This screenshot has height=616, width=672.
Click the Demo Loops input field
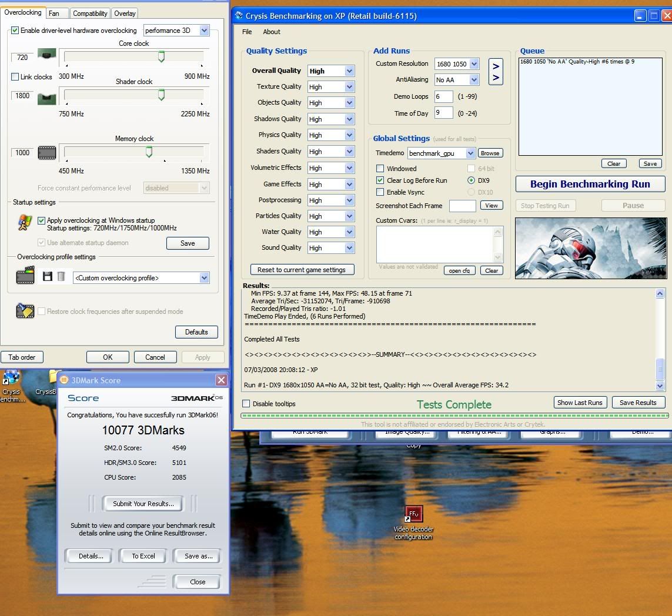443,96
